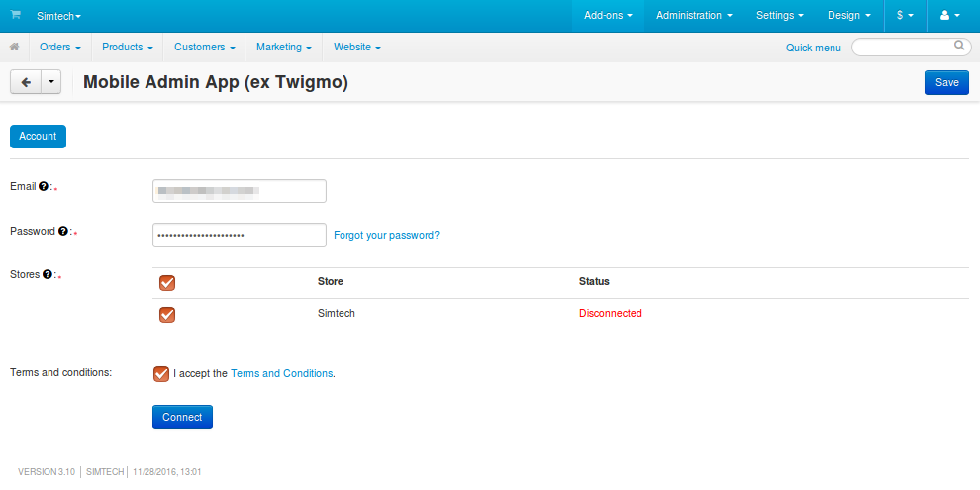Select the Account tab
The height and width of the screenshot is (490, 980).
coord(39,137)
